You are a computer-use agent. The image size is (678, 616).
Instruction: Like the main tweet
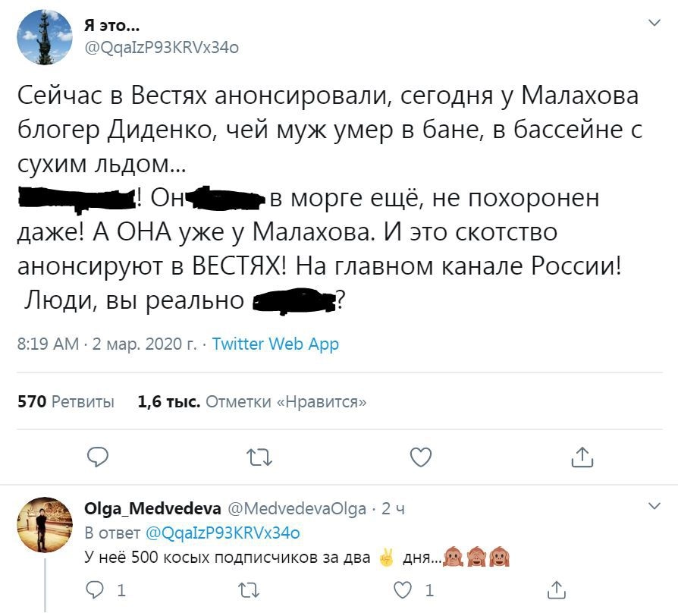coord(420,456)
